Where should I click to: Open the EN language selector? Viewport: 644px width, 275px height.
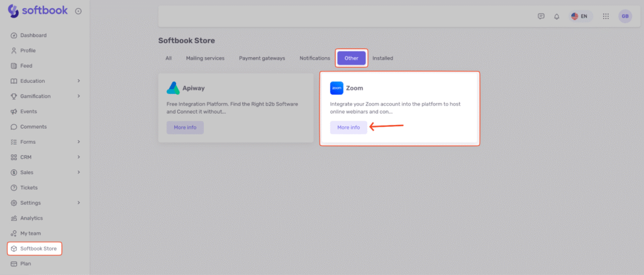tap(579, 16)
